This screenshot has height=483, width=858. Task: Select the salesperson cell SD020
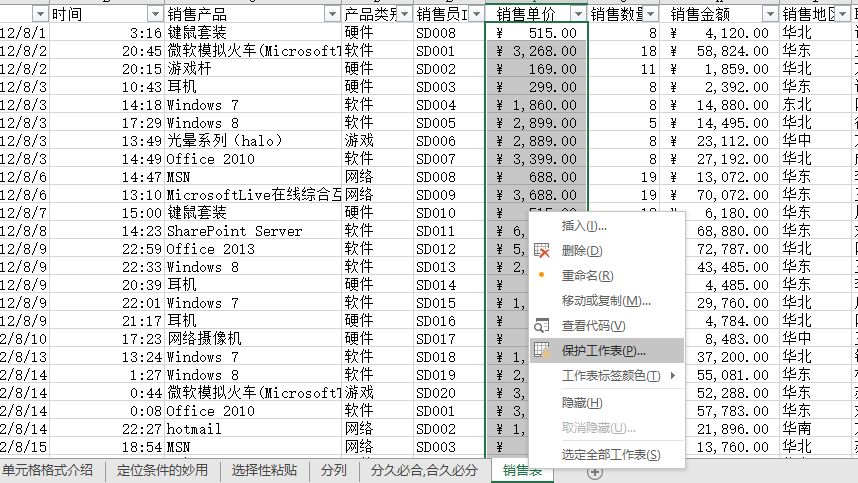[x=449, y=393]
